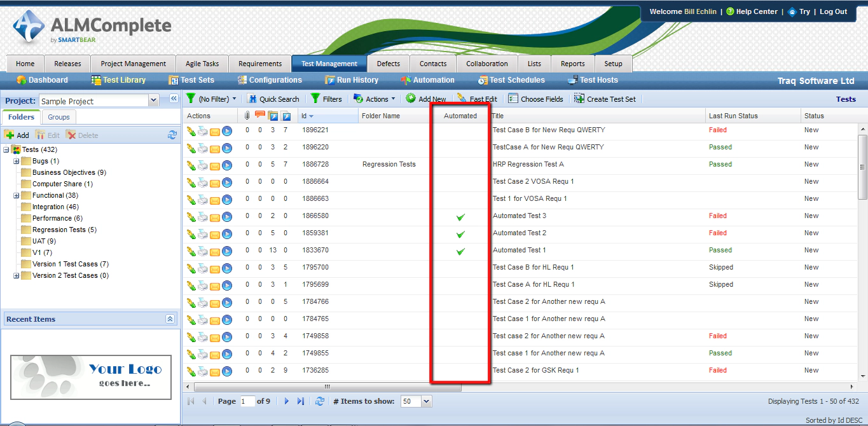Image resolution: width=868 pixels, height=426 pixels.
Task: Click the run (play) icon for test 1896221
Action: [227, 130]
